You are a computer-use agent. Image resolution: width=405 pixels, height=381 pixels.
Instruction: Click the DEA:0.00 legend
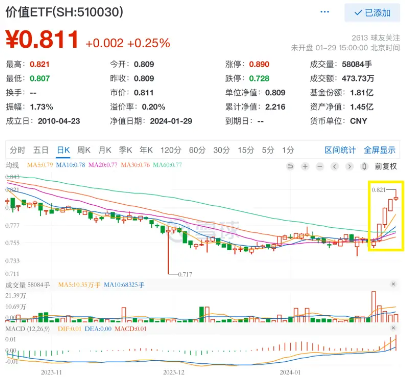tap(98, 329)
